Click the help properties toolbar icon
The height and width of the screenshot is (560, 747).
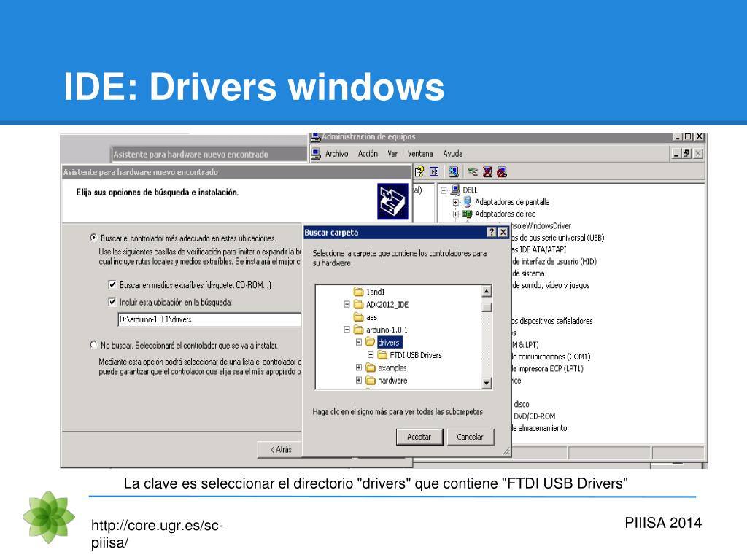pyautogui.click(x=419, y=171)
